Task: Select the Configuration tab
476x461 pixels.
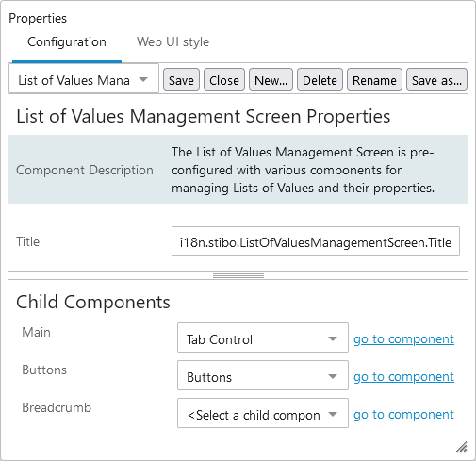Action: coord(67,42)
